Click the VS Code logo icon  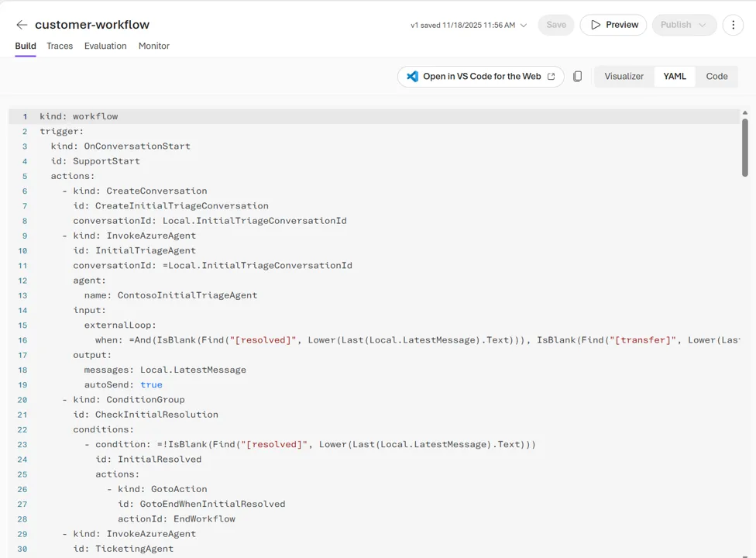413,77
